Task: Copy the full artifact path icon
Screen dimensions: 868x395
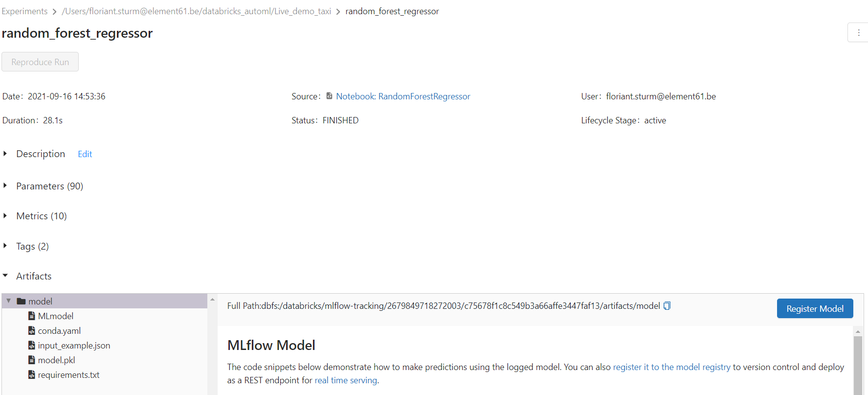Action: pos(667,306)
